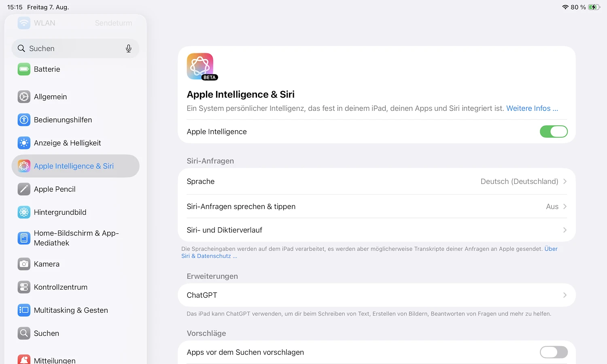This screenshot has height=364, width=607.
Task: Tap the magnifier icon in search field
Action: pyautogui.click(x=21, y=49)
